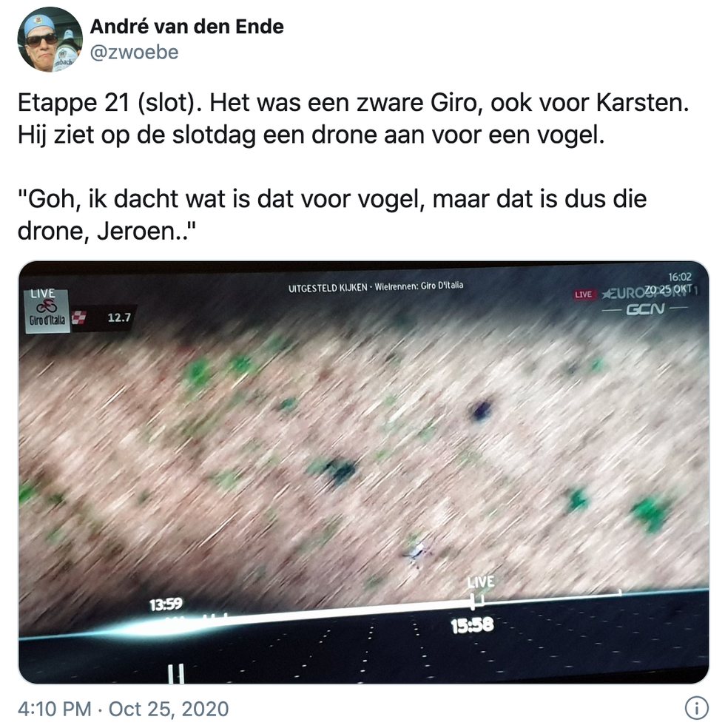Click the Giro d'Italia LIVE logo

(47, 311)
